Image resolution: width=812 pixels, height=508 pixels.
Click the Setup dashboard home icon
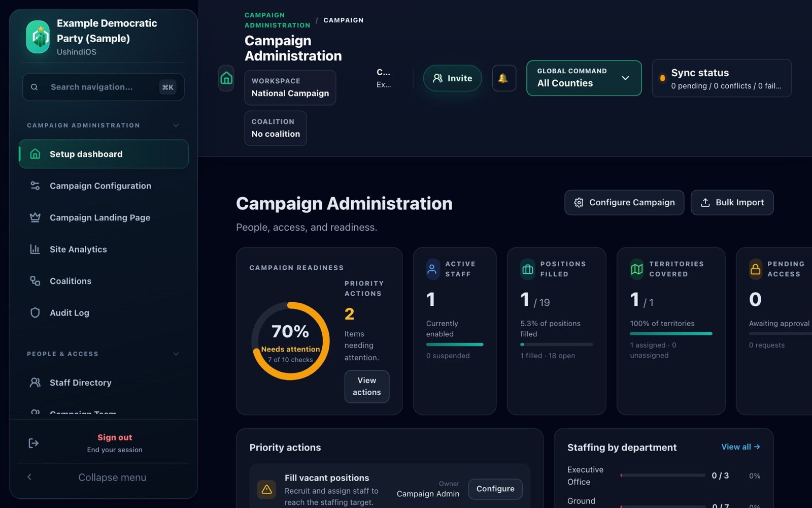coord(35,154)
